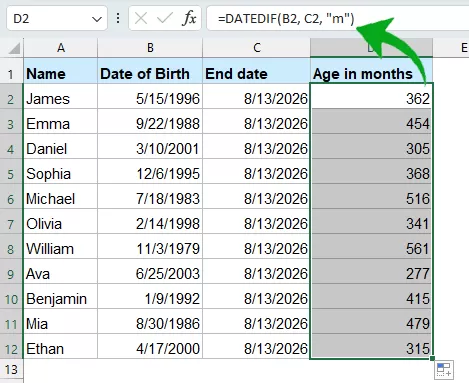Click the age value 561
The height and width of the screenshot is (383, 469).
pos(371,246)
